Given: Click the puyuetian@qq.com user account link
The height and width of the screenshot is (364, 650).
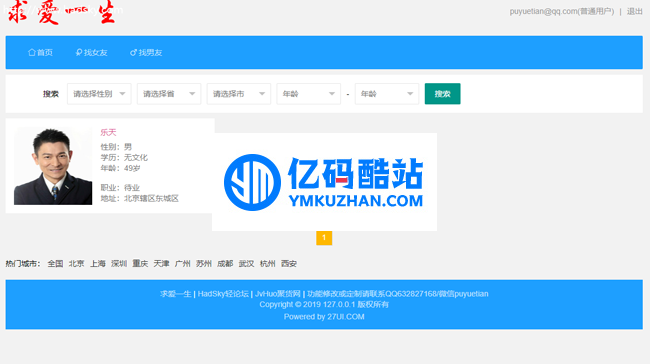Looking at the screenshot, I should [x=562, y=11].
